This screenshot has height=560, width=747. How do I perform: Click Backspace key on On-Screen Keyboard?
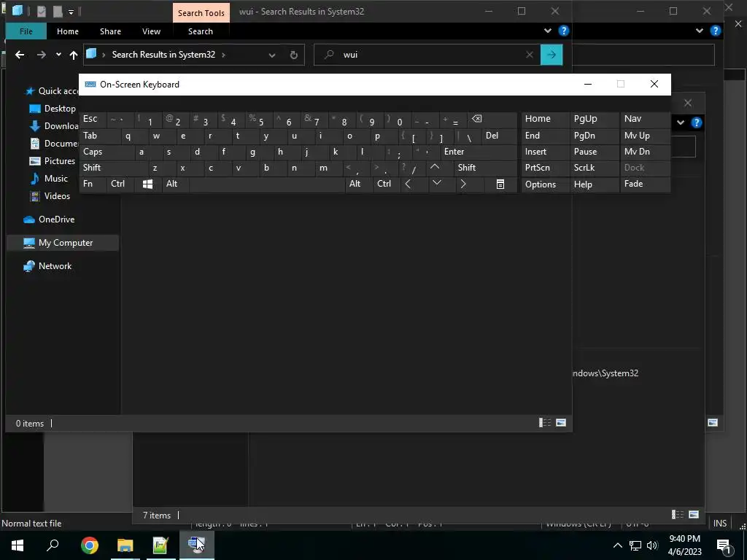[x=491, y=119]
